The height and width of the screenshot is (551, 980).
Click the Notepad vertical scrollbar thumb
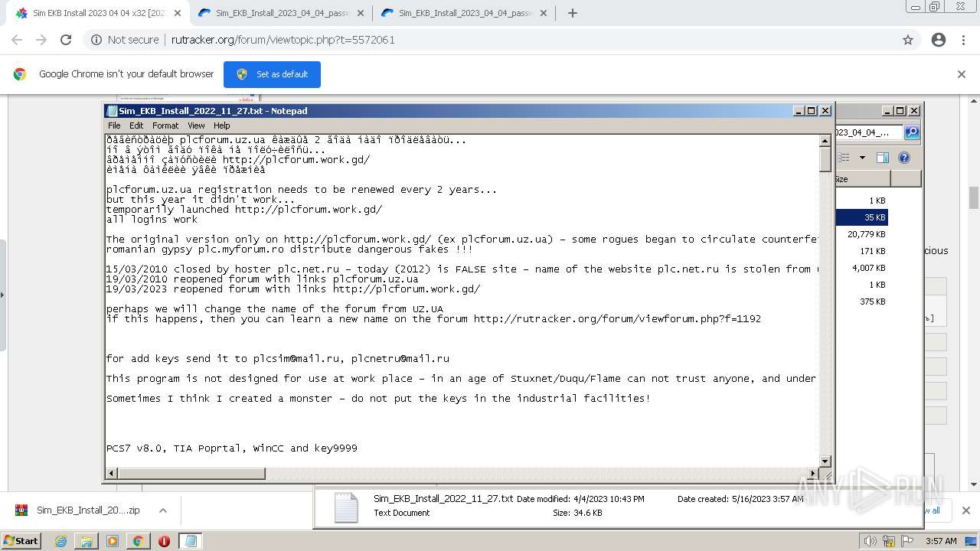pyautogui.click(x=825, y=159)
